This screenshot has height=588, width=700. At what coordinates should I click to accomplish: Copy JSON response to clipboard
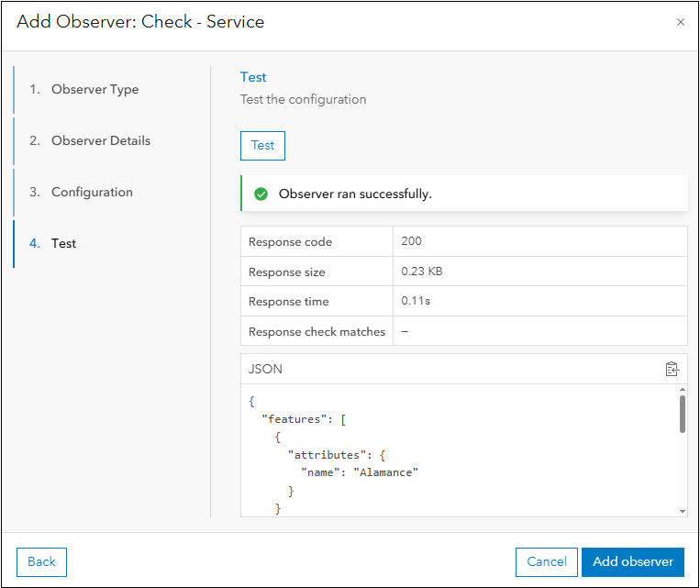click(672, 369)
